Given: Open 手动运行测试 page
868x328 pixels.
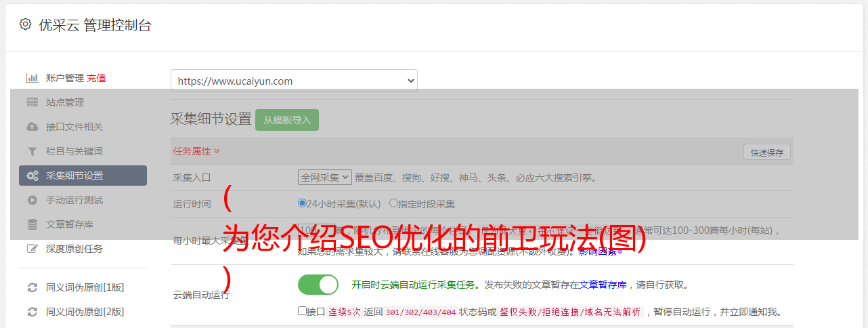Looking at the screenshot, I should 74,200.
